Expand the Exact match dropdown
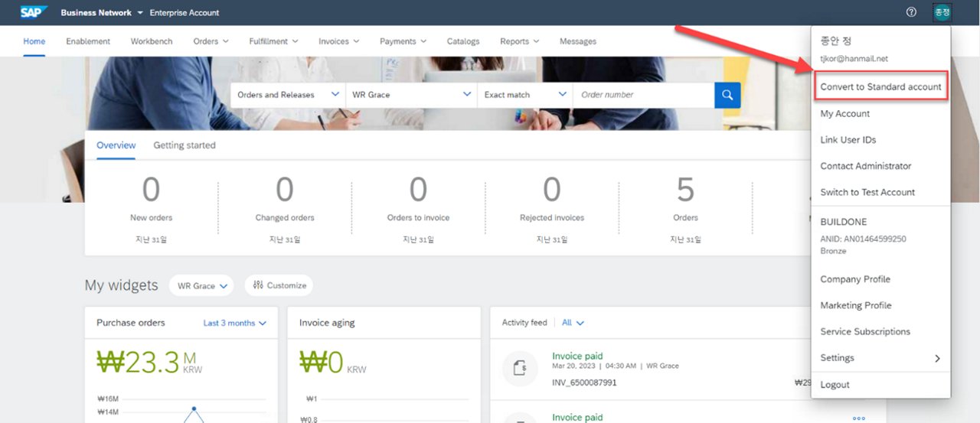Image resolution: width=980 pixels, height=423 pixels. click(x=563, y=94)
